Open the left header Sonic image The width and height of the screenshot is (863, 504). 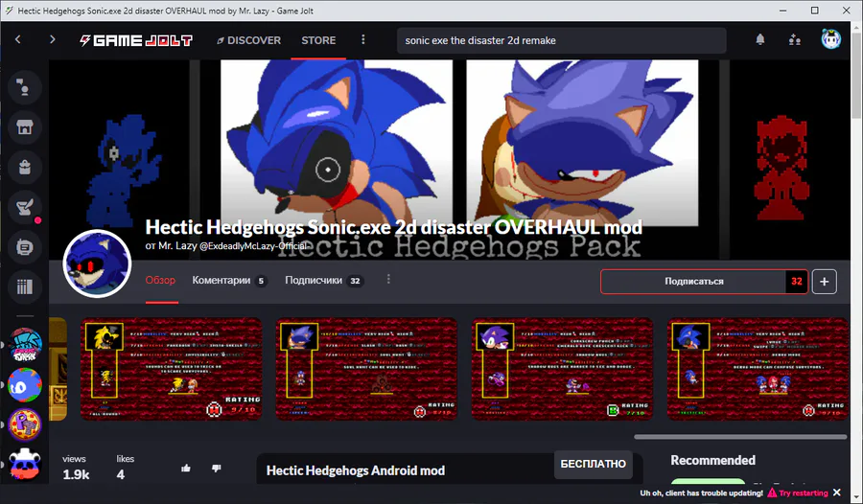coord(337,142)
